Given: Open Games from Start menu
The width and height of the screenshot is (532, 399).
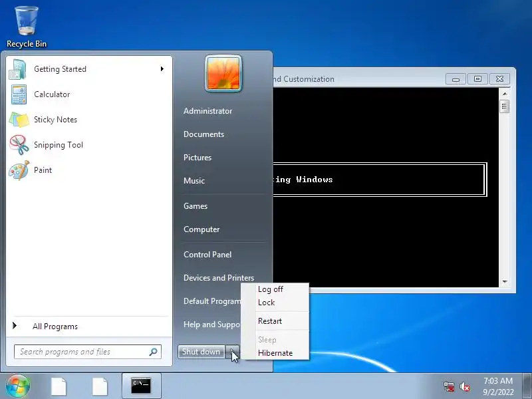Looking at the screenshot, I should click(196, 206).
